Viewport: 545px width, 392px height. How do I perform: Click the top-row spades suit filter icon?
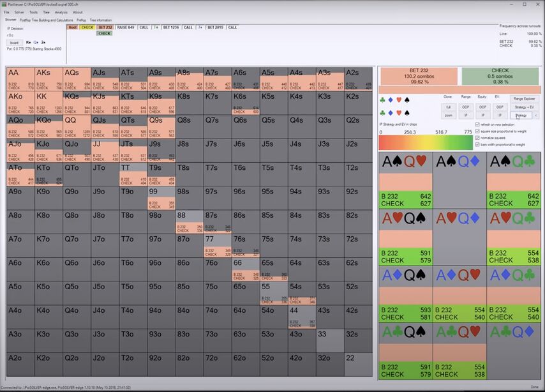pyautogui.click(x=407, y=100)
